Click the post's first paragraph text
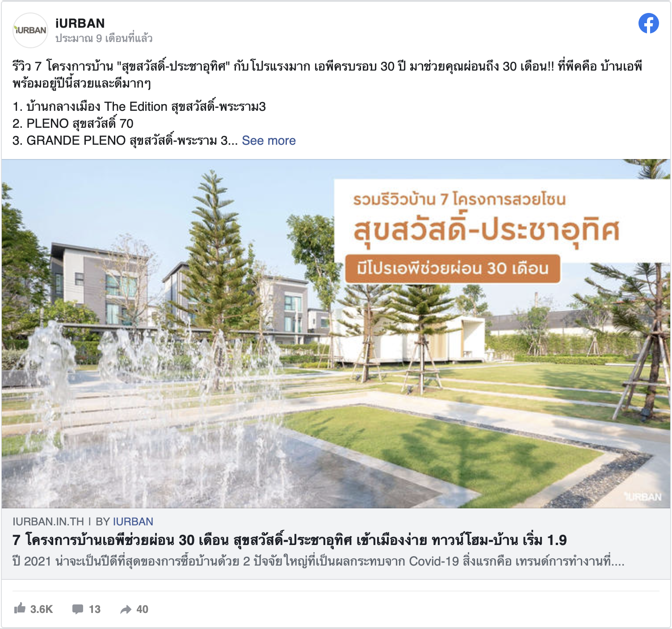Image resolution: width=672 pixels, height=629 pixels. tap(327, 75)
